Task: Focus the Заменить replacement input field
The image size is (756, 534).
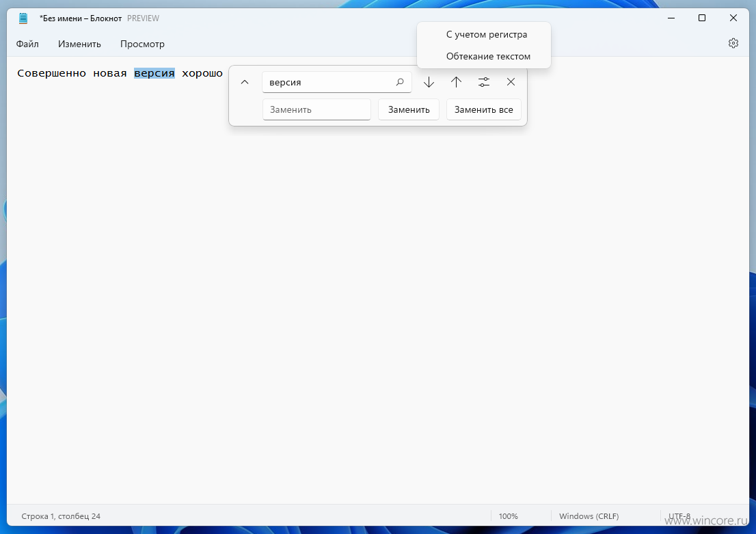Action: 316,109
